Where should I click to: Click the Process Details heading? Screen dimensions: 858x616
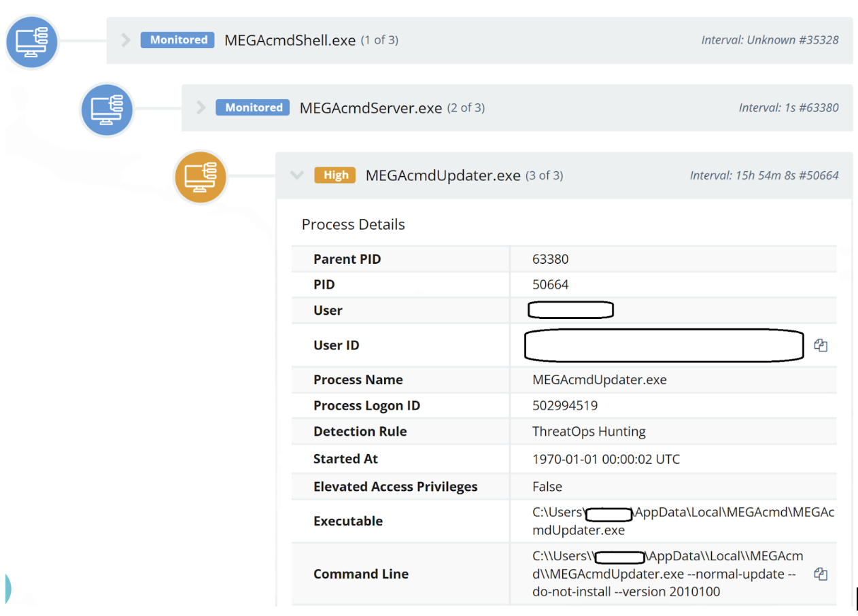pyautogui.click(x=353, y=224)
